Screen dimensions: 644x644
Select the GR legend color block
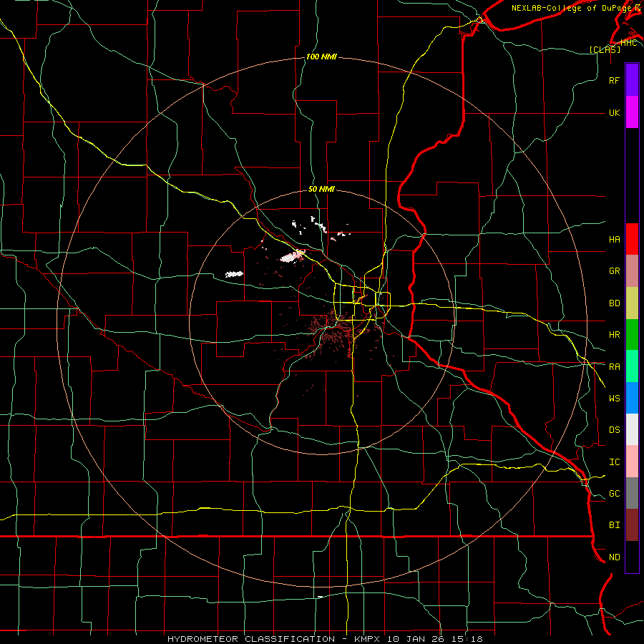(632, 271)
